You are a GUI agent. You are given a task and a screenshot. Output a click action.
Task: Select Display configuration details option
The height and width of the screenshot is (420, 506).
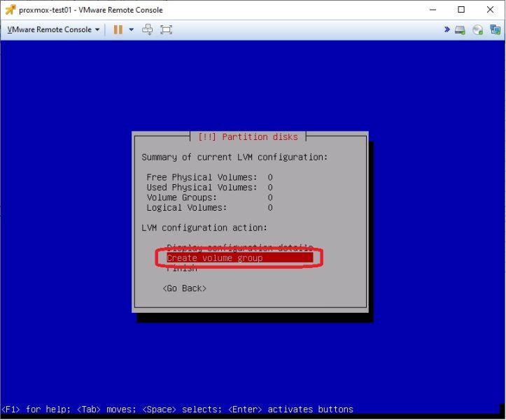(240, 248)
